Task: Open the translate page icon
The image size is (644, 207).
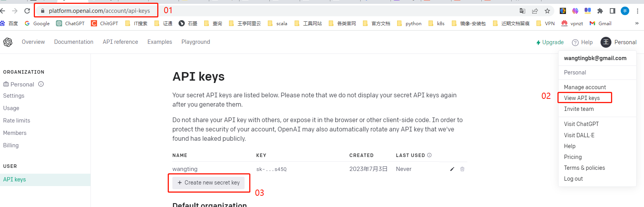Action: point(522,11)
